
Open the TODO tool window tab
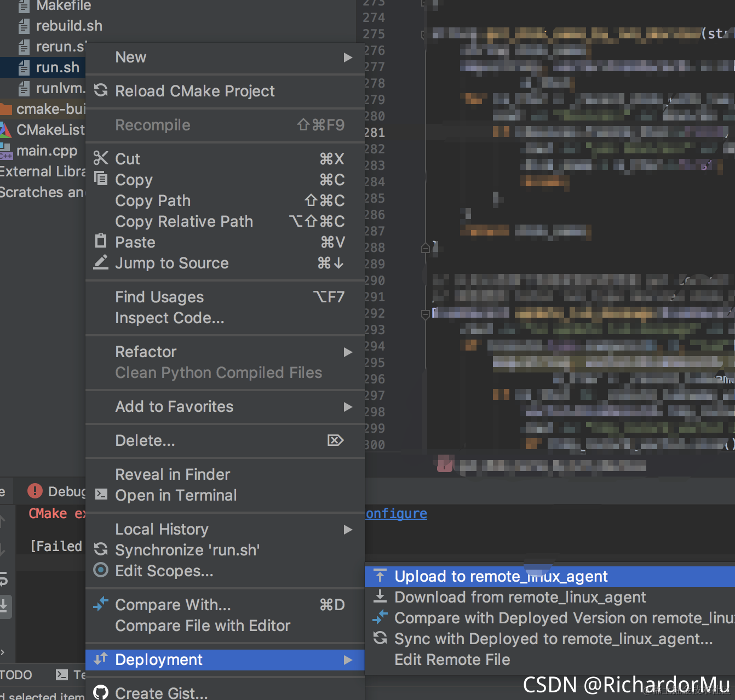(x=16, y=675)
